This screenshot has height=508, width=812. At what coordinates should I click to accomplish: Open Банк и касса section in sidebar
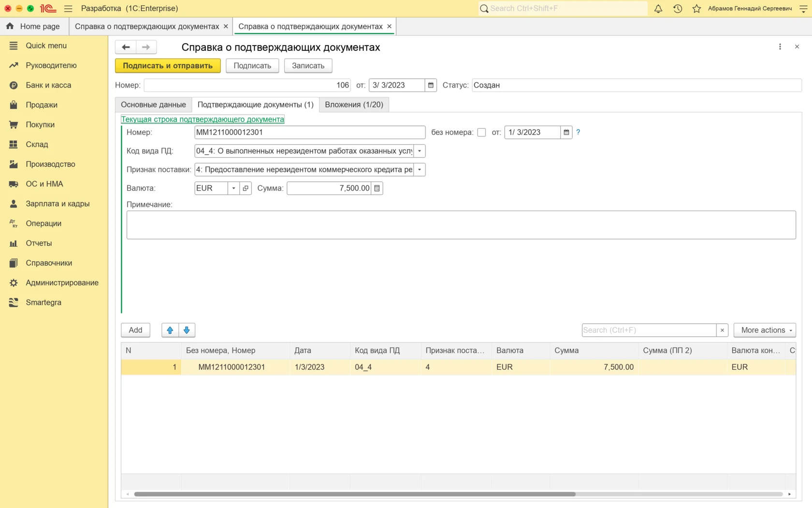click(x=48, y=85)
